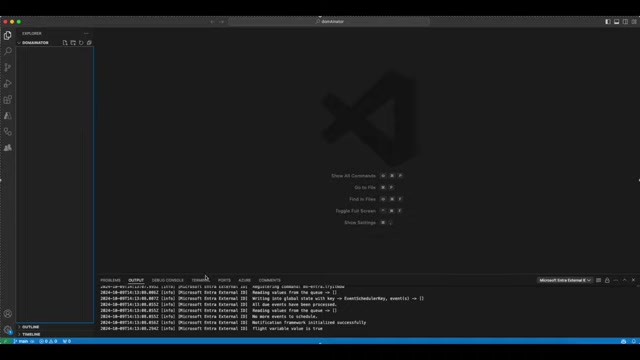This screenshot has width=640, height=360.
Task: Open the Extensions view icon
Action: [x=8, y=100]
